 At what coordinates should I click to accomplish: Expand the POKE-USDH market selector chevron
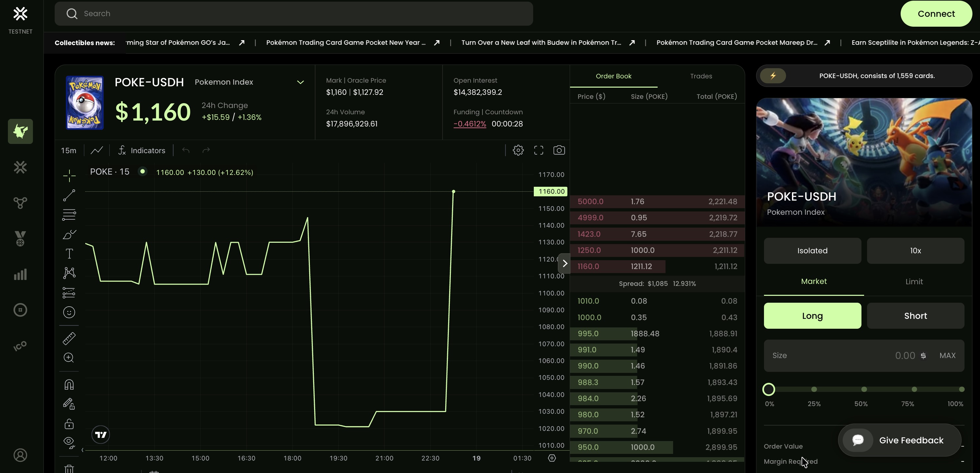[x=300, y=82]
